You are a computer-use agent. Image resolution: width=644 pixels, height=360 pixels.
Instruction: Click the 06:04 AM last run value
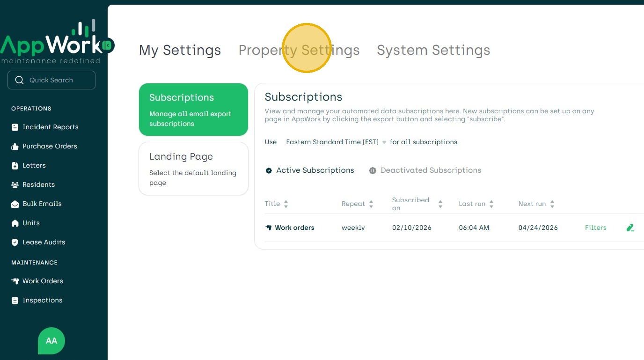click(474, 228)
